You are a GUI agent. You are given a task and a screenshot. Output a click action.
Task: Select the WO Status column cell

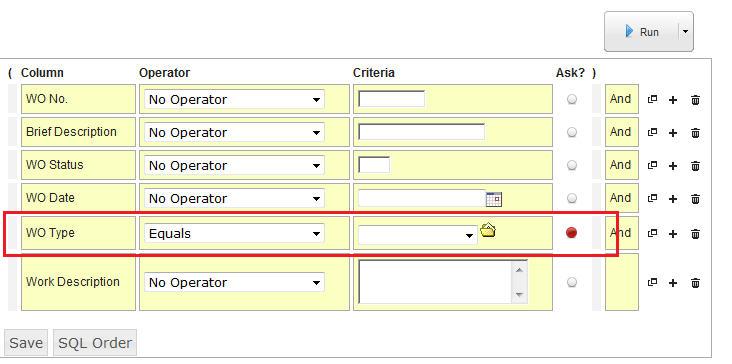[x=78, y=165]
